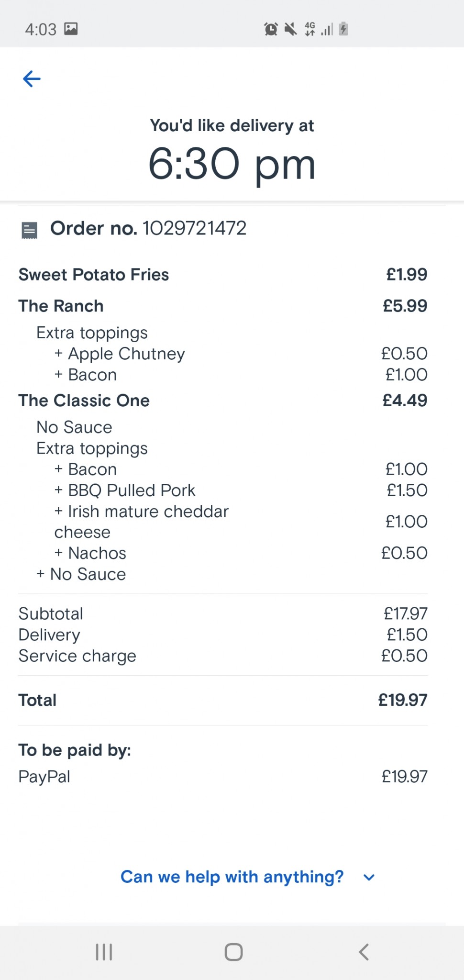Tap the alarm clock status icon
The height and width of the screenshot is (980, 464).
pyautogui.click(x=271, y=29)
